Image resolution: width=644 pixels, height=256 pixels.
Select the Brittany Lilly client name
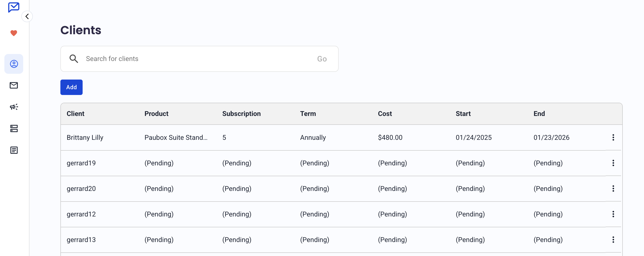tap(85, 137)
